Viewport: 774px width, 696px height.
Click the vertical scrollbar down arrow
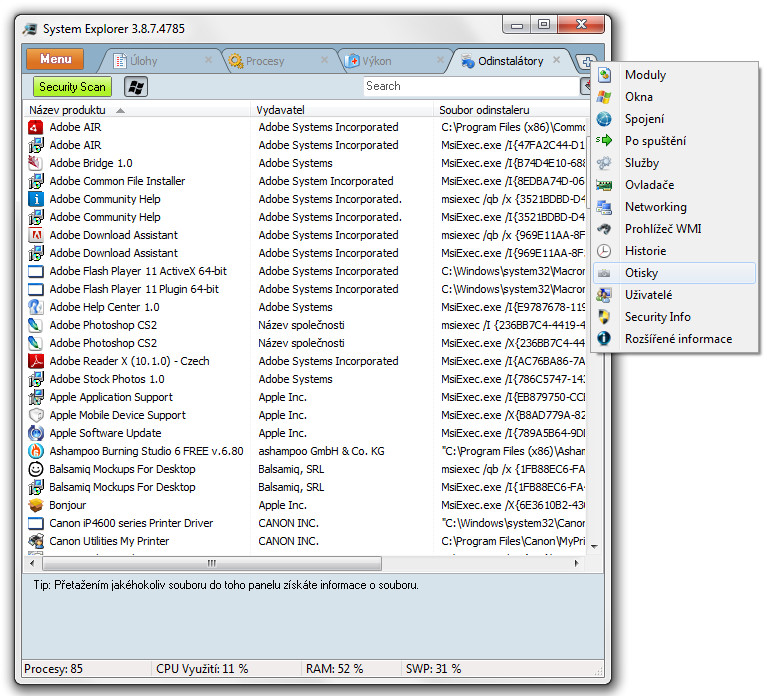pos(594,546)
